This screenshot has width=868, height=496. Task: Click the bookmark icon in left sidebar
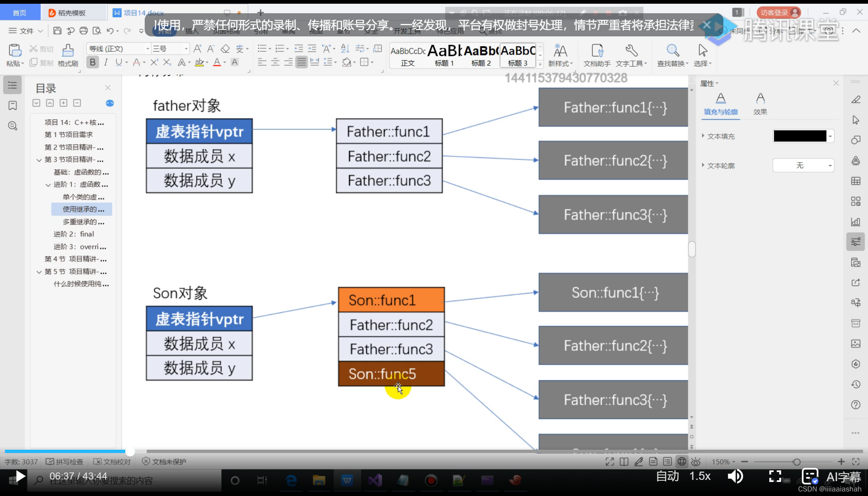(13, 105)
